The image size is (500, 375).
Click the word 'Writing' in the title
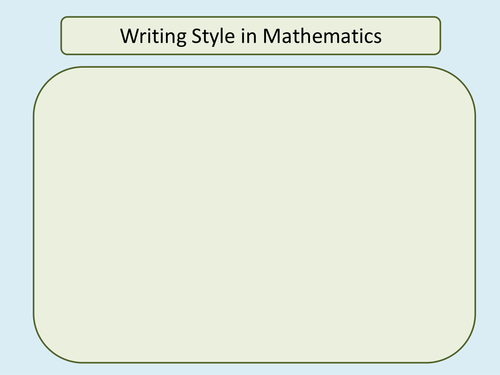[x=153, y=37]
